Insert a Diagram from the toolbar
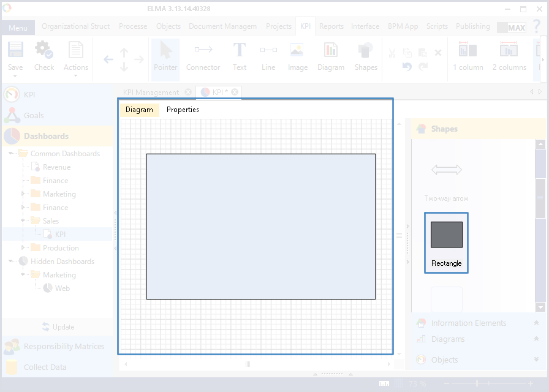Viewport: 549px width, 392px height. click(331, 56)
